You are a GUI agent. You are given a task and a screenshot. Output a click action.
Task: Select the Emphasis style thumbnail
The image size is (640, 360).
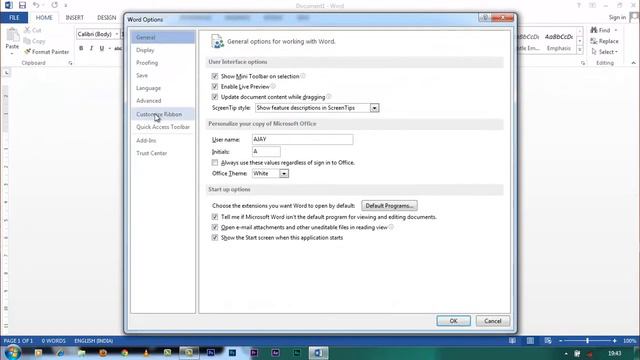(x=559, y=42)
